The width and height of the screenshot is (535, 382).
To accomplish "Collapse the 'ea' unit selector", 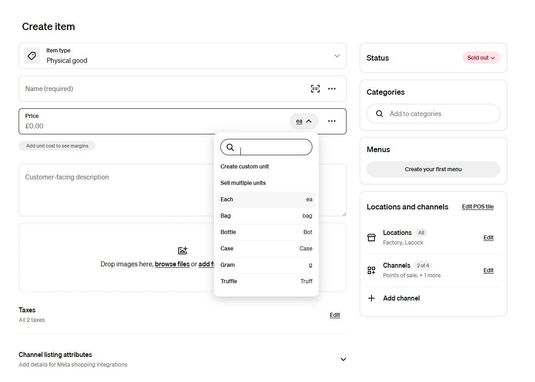I will [304, 121].
